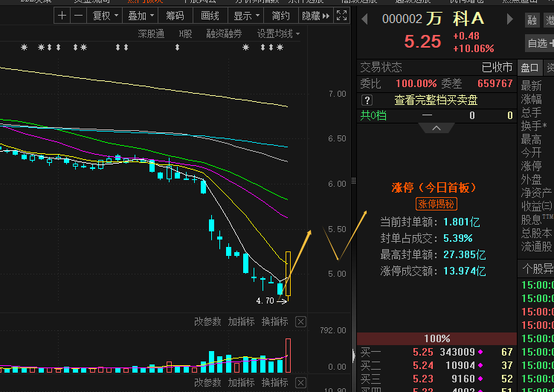Viewport: 554px width, 392px height.
Task: Click the 100% buy ratio bar
Action: coord(437,338)
